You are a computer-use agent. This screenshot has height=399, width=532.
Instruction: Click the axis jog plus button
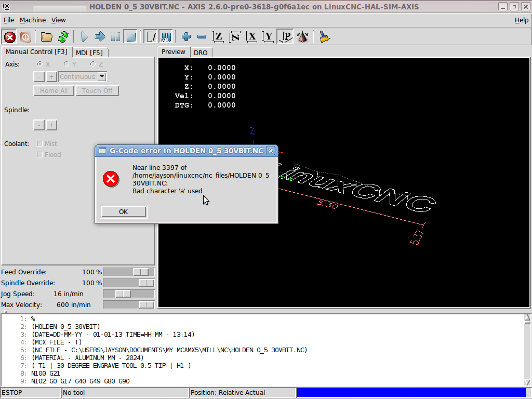51,77
